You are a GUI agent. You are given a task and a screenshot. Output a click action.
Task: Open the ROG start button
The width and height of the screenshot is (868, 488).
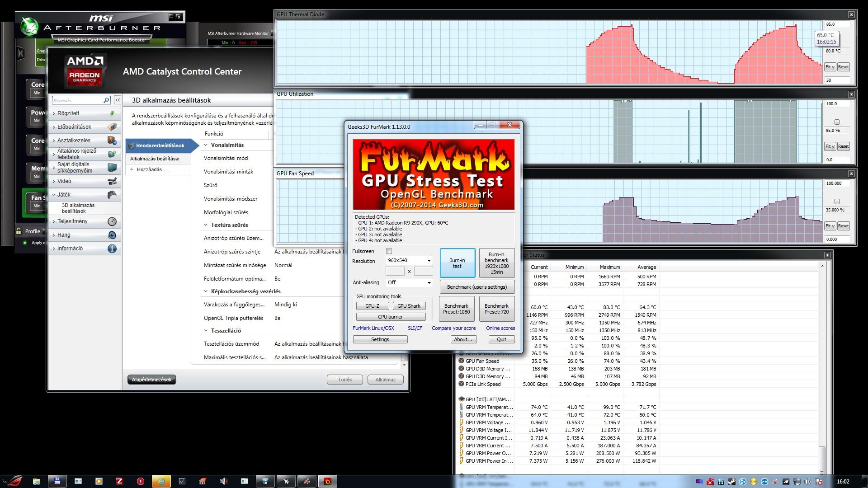pyautogui.click(x=12, y=481)
